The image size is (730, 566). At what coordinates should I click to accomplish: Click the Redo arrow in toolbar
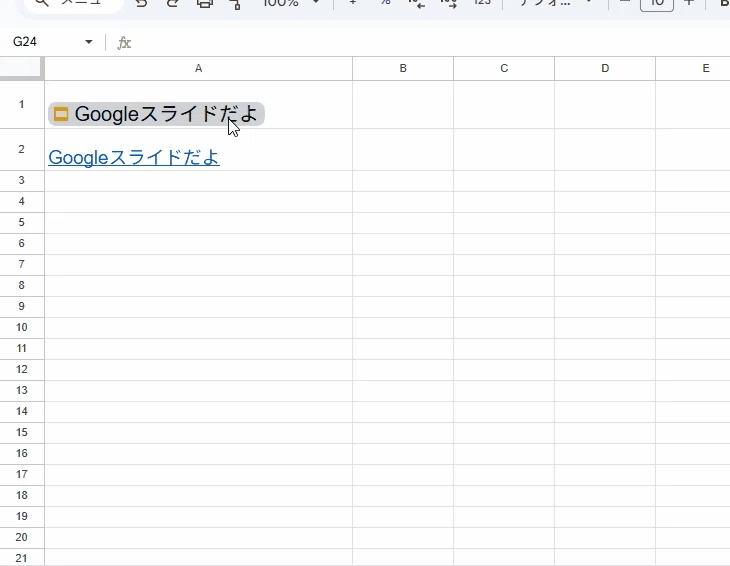point(173,3)
